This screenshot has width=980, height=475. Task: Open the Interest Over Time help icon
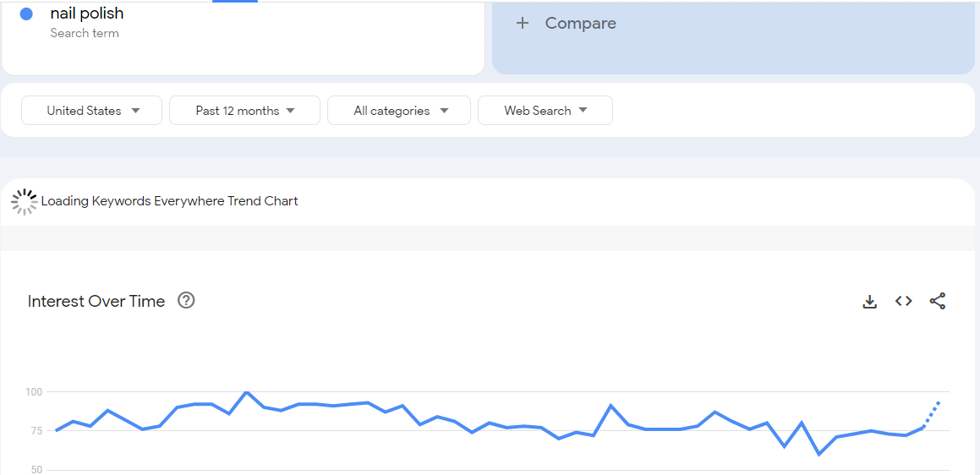tap(186, 300)
